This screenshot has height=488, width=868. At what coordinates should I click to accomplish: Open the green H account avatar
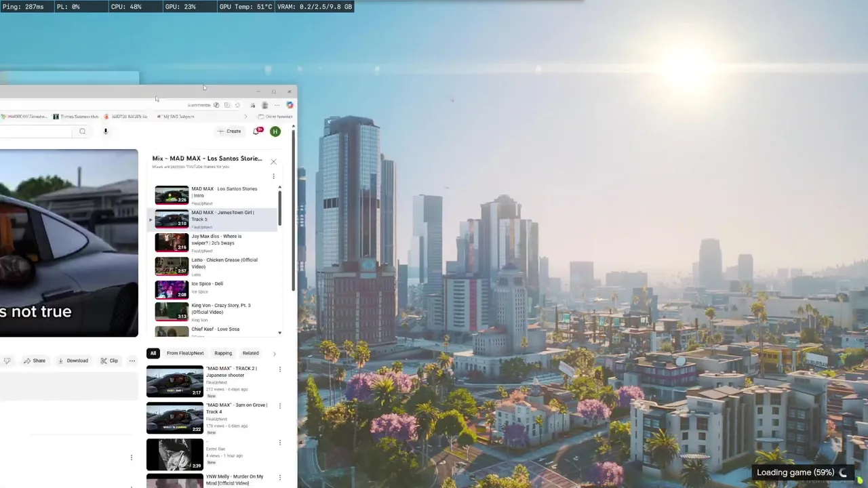click(275, 131)
